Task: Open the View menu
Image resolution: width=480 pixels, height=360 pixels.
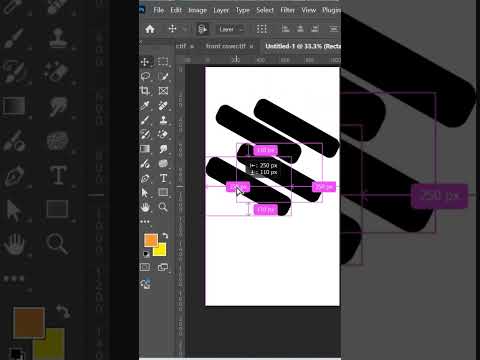Action: tap(309, 10)
